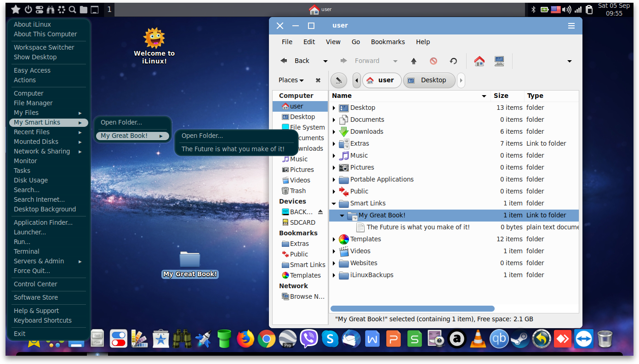Launch Steam from the dock

click(520, 339)
